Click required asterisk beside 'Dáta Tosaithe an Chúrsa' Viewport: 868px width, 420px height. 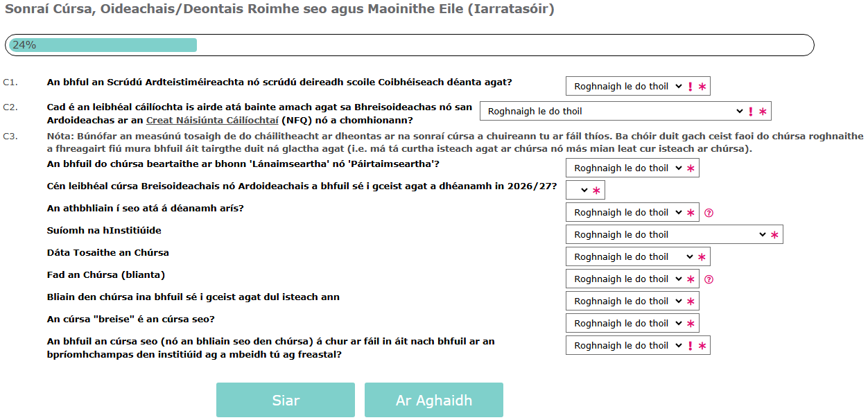702,257
